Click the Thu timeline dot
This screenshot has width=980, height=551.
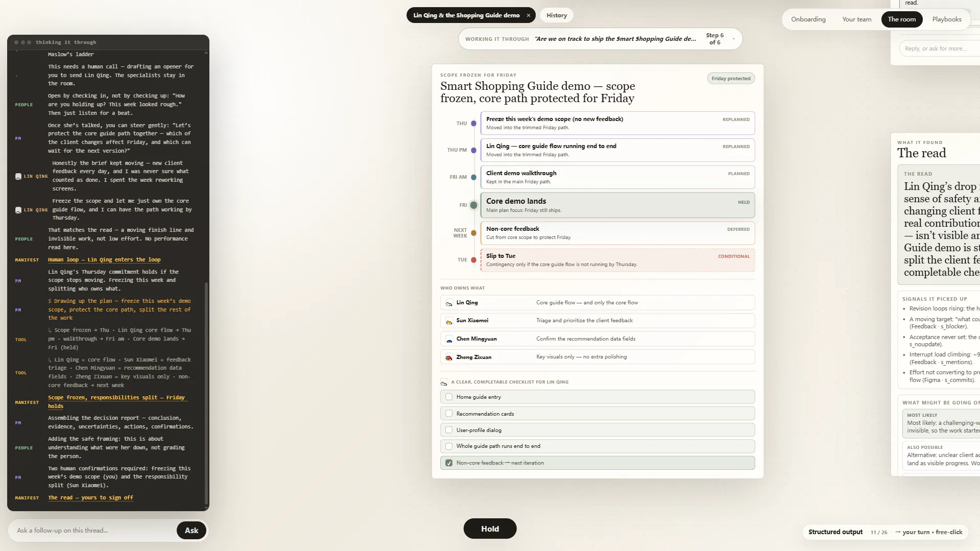pos(473,124)
